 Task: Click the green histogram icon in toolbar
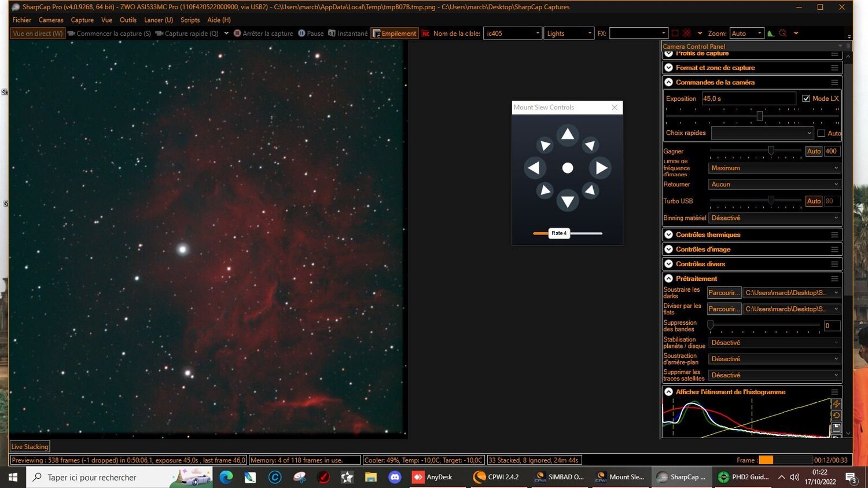(771, 33)
